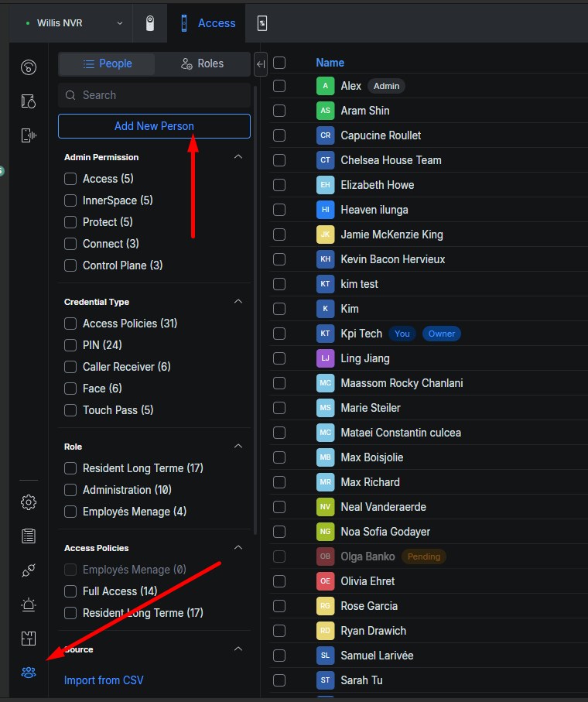Click the You badge on Kpi Tech
588x702 pixels.
click(x=402, y=334)
